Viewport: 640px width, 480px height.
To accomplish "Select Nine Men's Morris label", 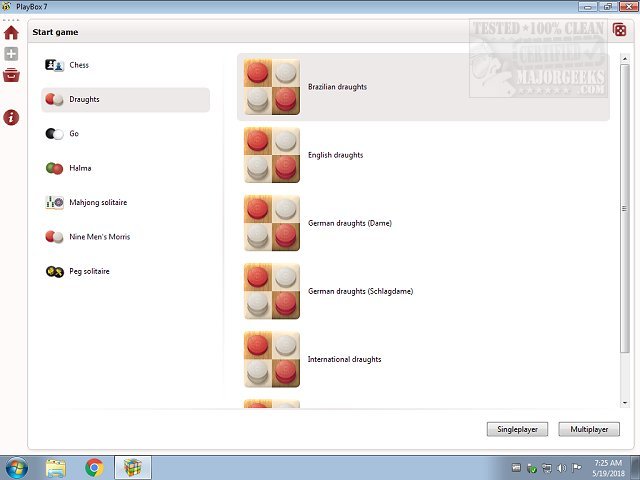I will pyautogui.click(x=100, y=237).
